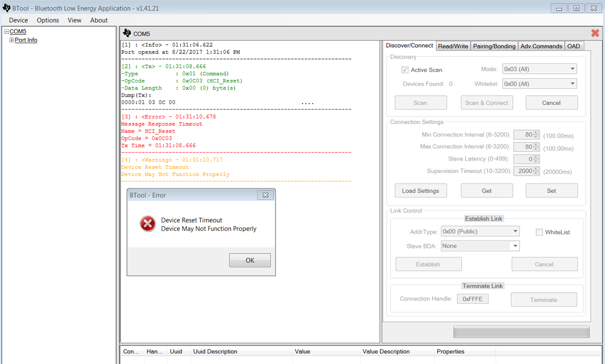Switch to the Discover/Connect tab
This screenshot has height=364, width=605.
pyautogui.click(x=409, y=45)
